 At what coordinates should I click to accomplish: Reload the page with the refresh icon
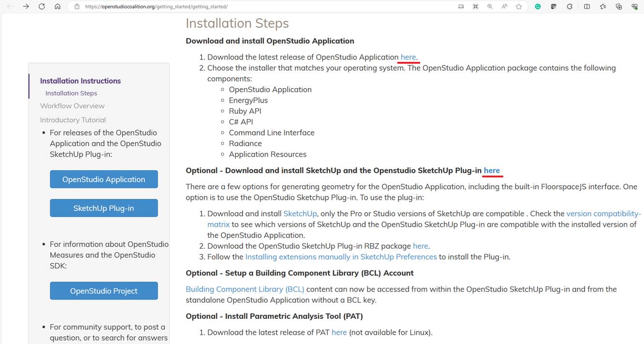42,7
